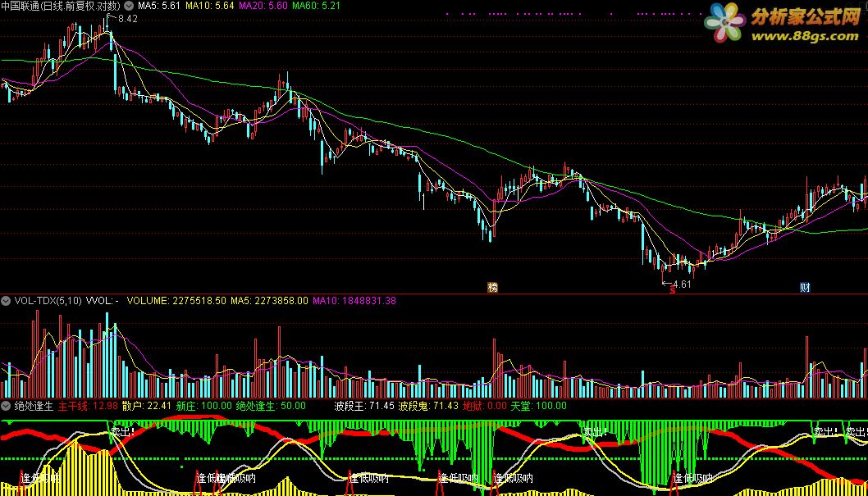Click the VOLUME: 2275518.50 value

tap(176, 301)
